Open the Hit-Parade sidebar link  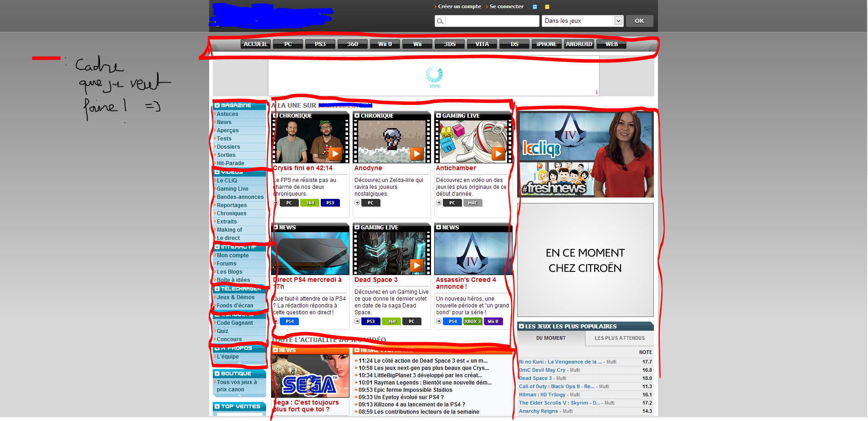pyautogui.click(x=231, y=163)
